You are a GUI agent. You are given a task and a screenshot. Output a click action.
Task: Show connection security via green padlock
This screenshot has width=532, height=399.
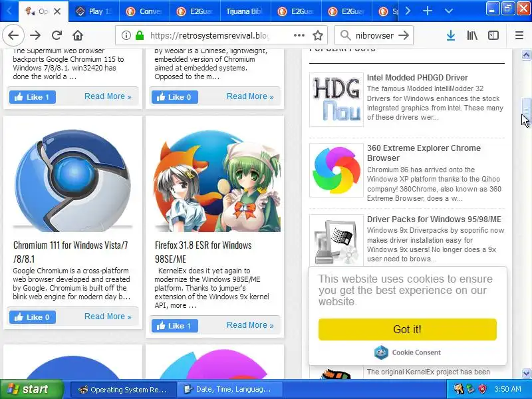[x=140, y=35]
